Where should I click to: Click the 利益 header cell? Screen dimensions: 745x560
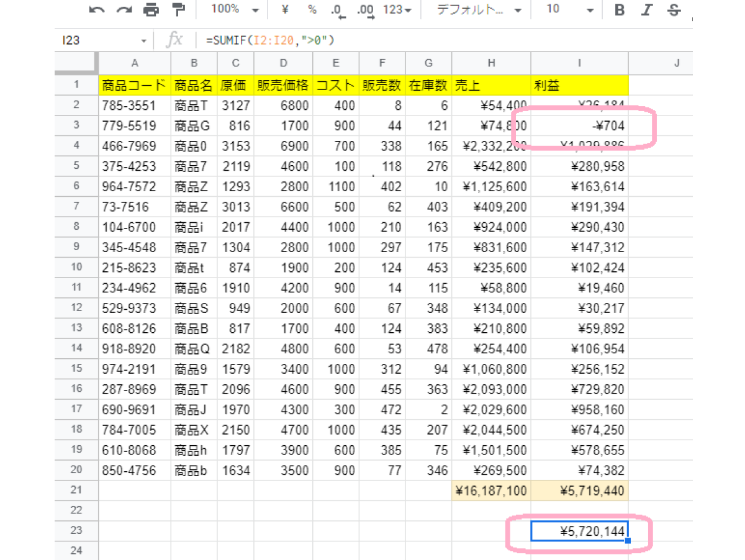coord(579,85)
